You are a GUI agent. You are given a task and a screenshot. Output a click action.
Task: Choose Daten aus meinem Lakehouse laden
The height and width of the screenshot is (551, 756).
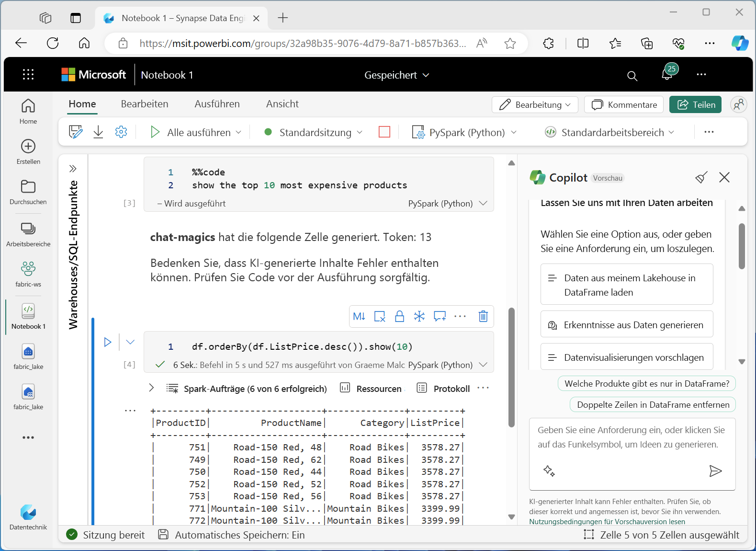(627, 285)
